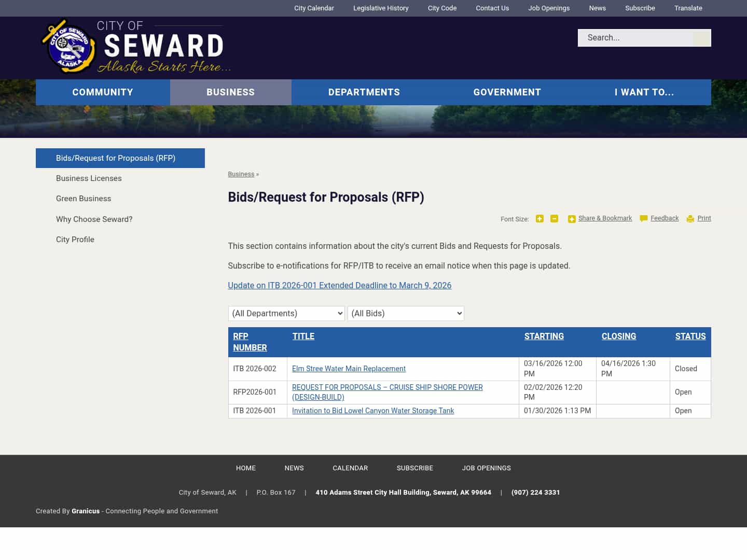Screen dimensions: 747x560
Task: Sort the table by CLOSING column
Action: tap(619, 336)
